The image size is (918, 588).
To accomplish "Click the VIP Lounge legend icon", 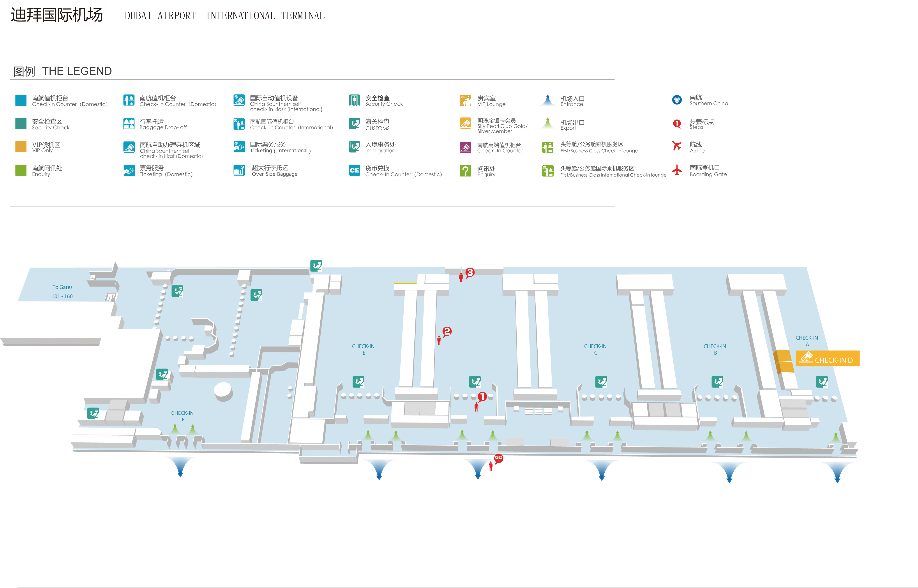I will point(465,100).
